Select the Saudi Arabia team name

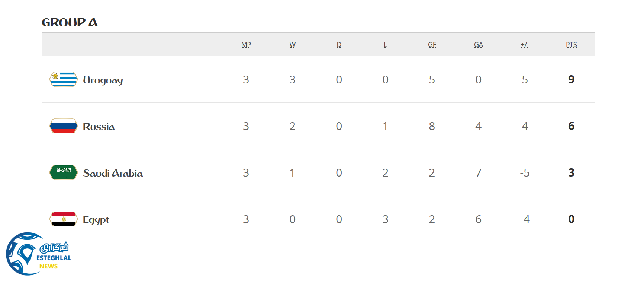113,173
